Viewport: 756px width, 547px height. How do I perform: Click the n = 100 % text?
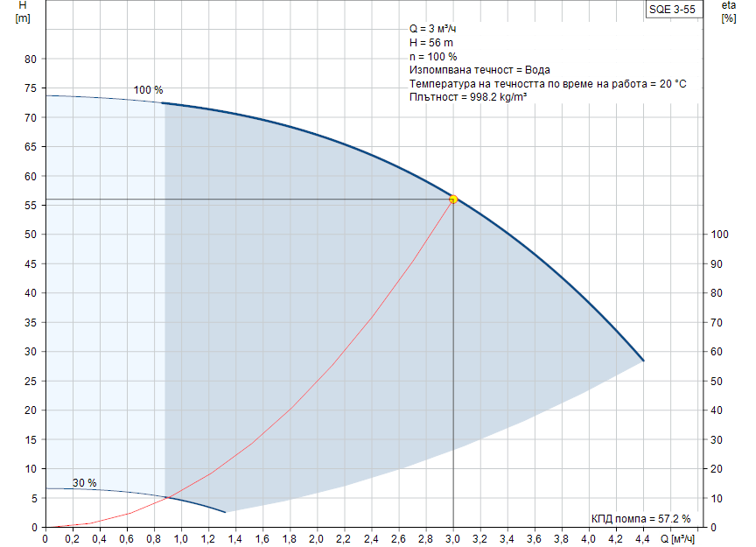433,56
